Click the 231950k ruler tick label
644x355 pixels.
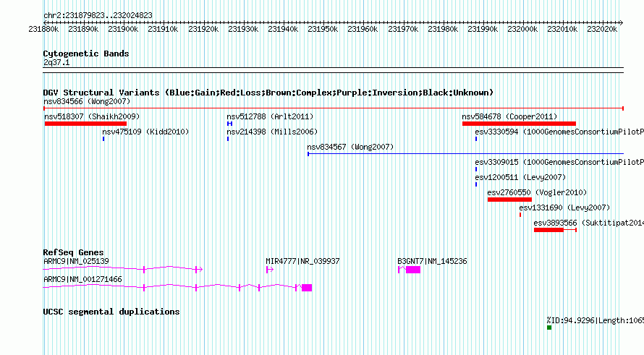[x=323, y=29]
